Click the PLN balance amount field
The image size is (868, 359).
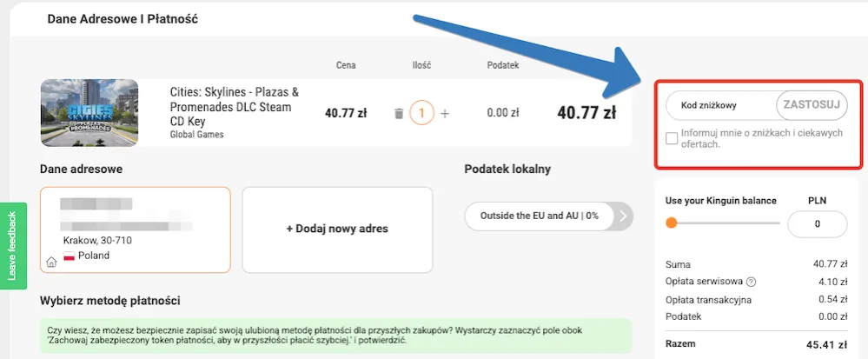(817, 224)
